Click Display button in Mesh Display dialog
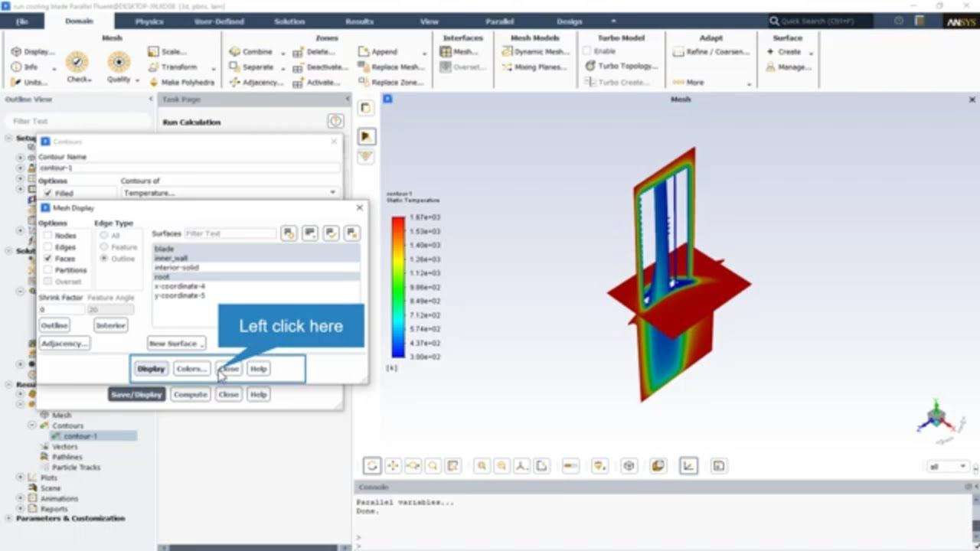 pos(151,369)
